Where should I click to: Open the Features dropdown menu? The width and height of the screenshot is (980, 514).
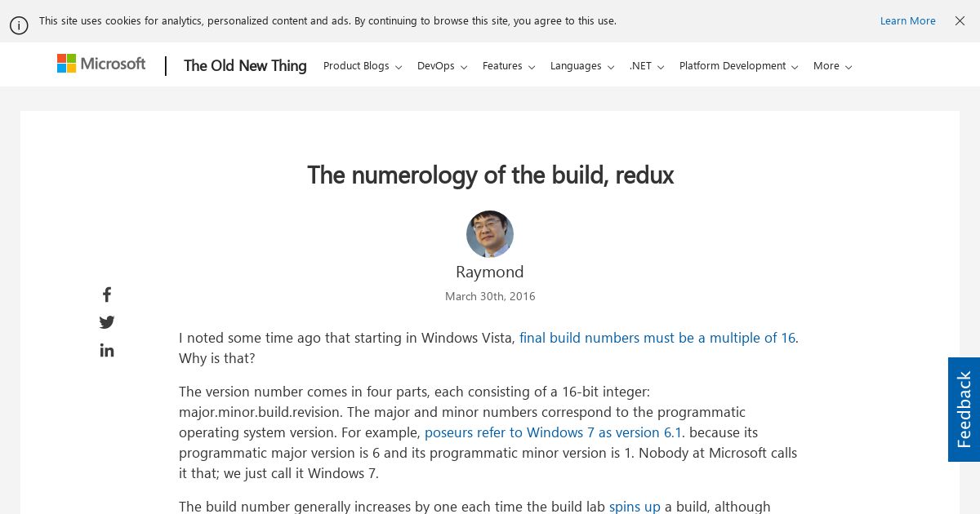pos(509,66)
